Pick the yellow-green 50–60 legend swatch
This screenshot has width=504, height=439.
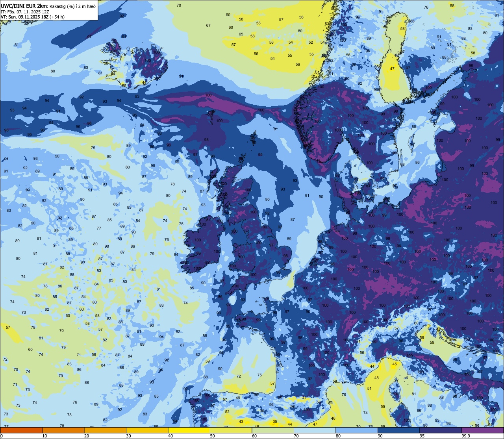point(231,430)
